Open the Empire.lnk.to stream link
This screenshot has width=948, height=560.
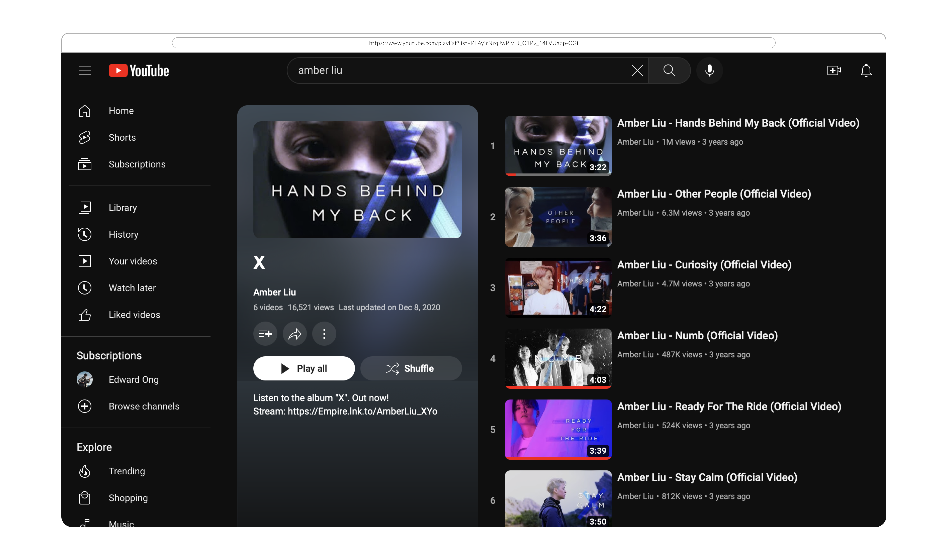pos(362,411)
